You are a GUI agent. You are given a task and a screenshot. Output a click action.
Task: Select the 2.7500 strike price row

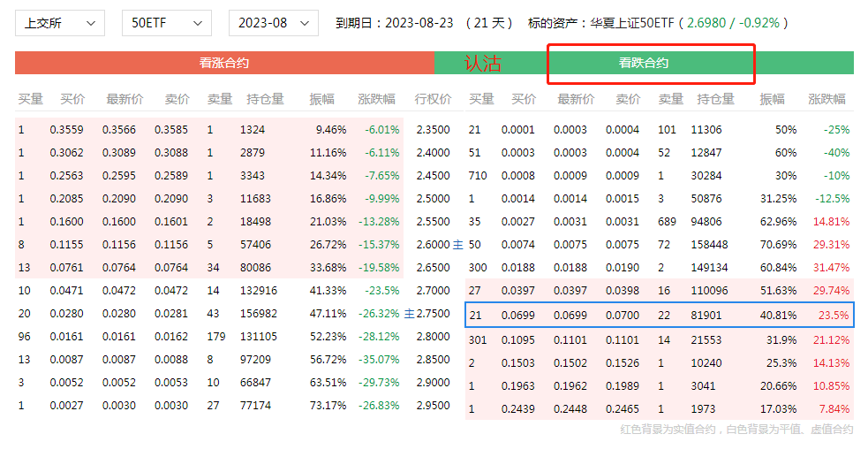tap(433, 314)
